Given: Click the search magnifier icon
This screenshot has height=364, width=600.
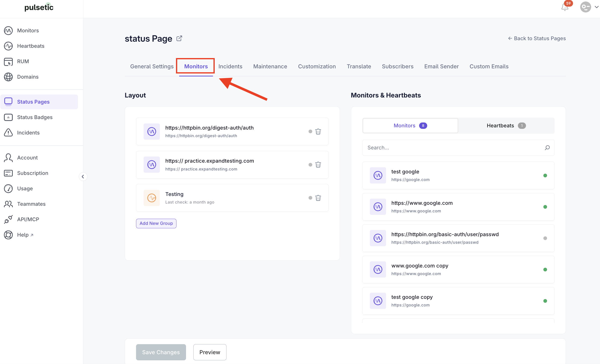Looking at the screenshot, I should click(x=547, y=147).
